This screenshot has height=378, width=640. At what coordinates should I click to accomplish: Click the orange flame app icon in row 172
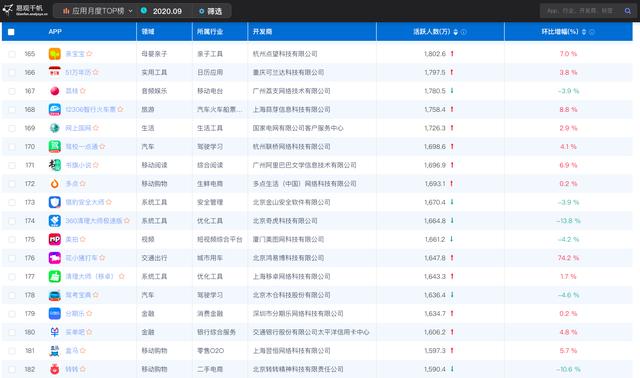(55, 184)
